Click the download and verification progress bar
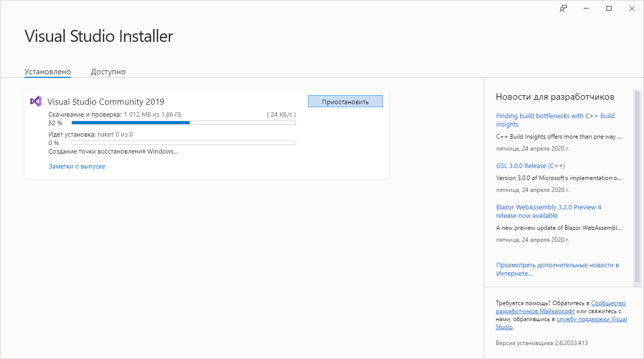Viewport: 644px width, 359px height. coord(184,123)
